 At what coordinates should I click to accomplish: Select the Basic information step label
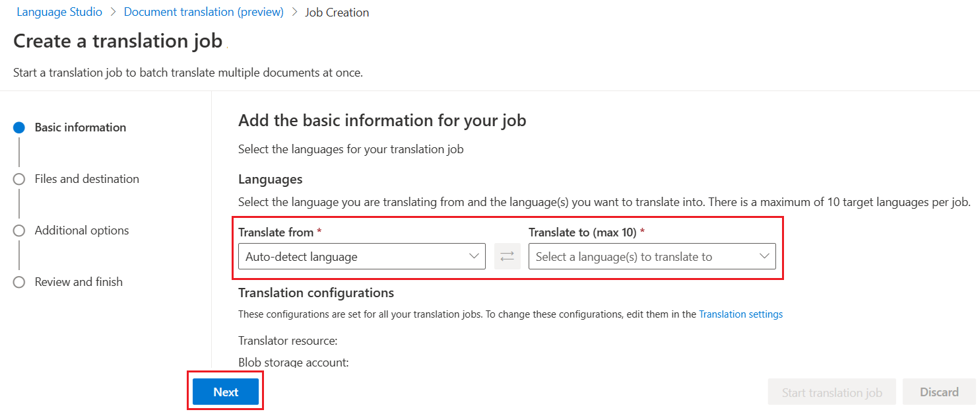[80, 127]
